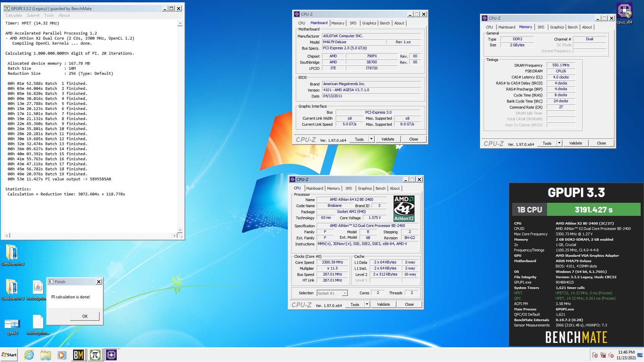Open the Geekbench 4 desktop folder
Viewport: 644px width, 362px height.
(x=12, y=255)
